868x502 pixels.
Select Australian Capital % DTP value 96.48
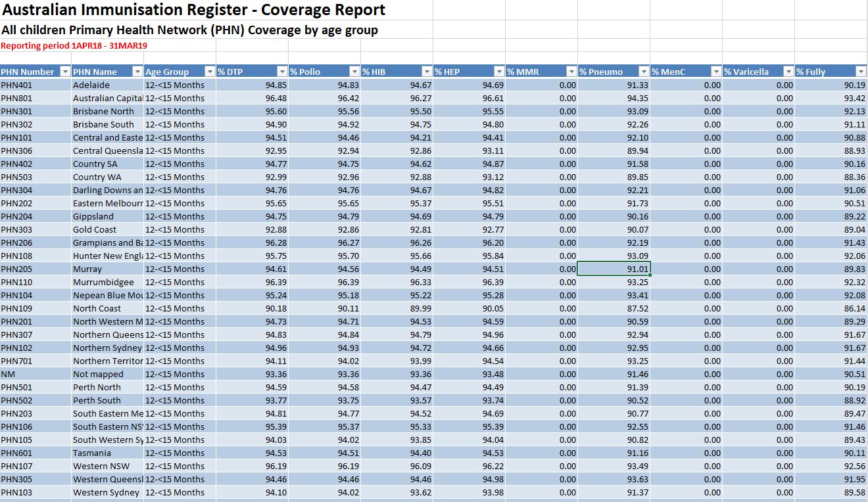(252, 98)
